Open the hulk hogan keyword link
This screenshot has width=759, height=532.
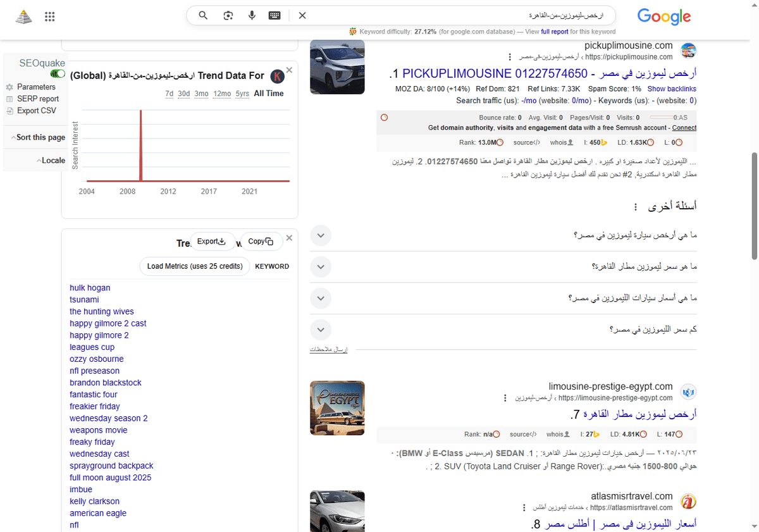(x=90, y=288)
